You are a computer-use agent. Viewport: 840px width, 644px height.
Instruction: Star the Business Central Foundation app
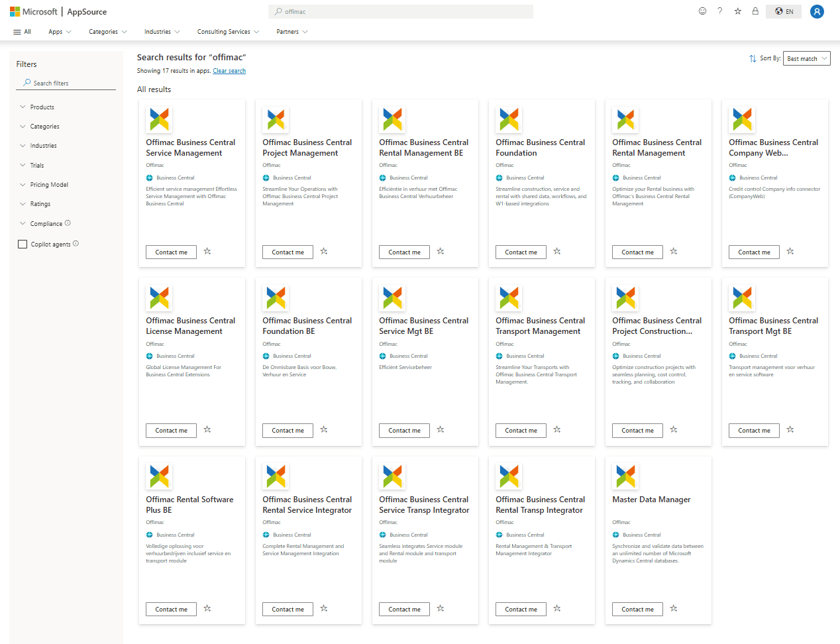(x=557, y=251)
